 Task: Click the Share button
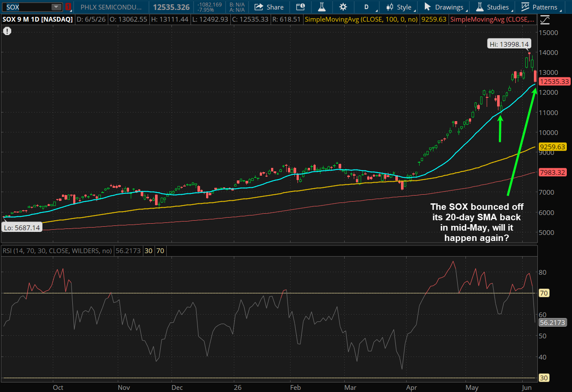tap(269, 7)
